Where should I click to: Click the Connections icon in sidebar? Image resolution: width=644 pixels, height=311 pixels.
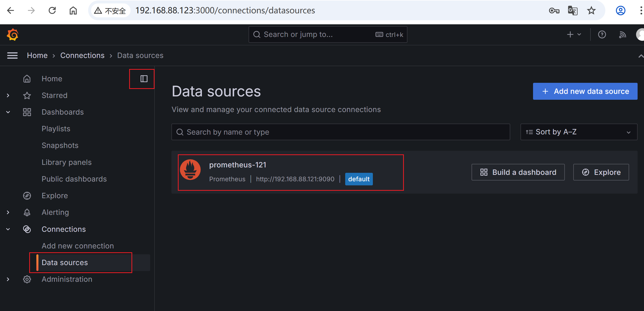(27, 229)
